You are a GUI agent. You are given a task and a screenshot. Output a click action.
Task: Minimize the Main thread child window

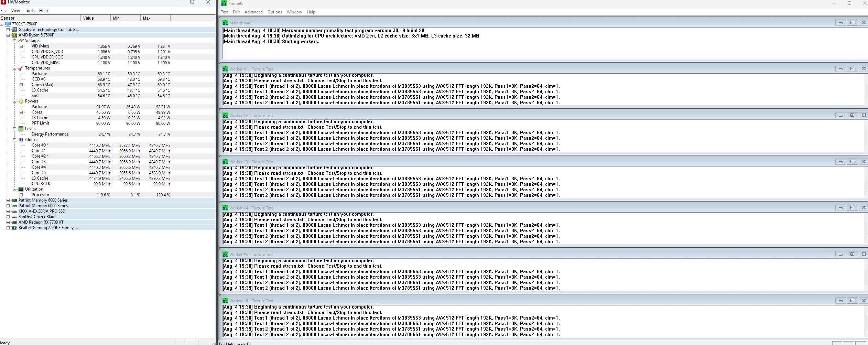coord(840,23)
